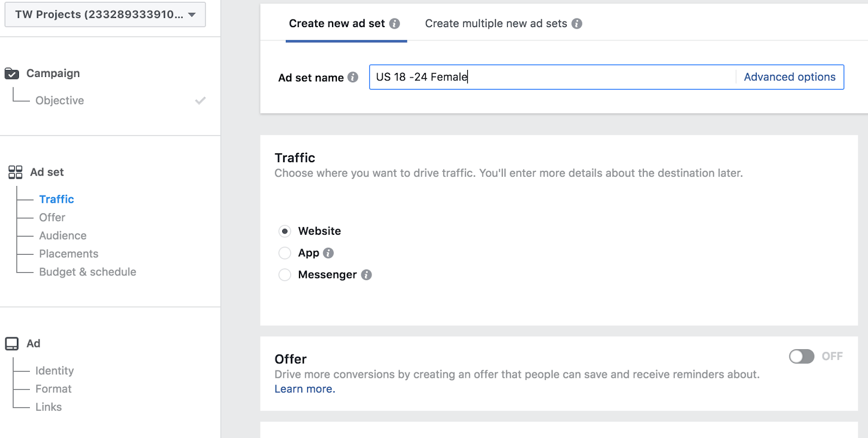This screenshot has width=868, height=438.
Task: Click the Ad section icon in sidebar
Action: tap(12, 344)
